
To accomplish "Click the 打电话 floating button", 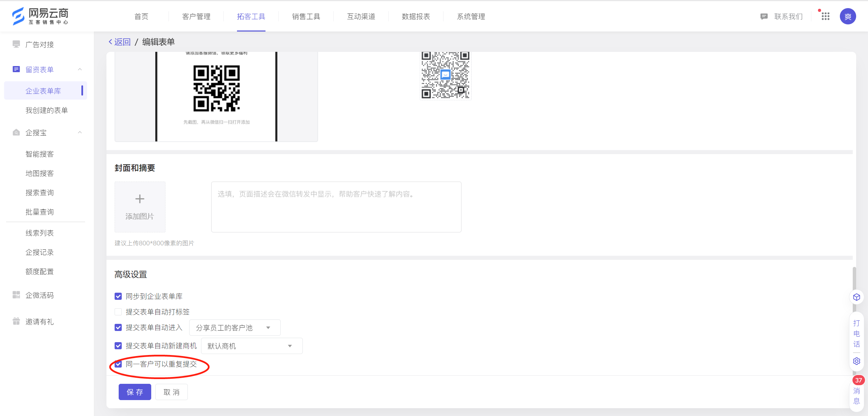I will (856, 334).
